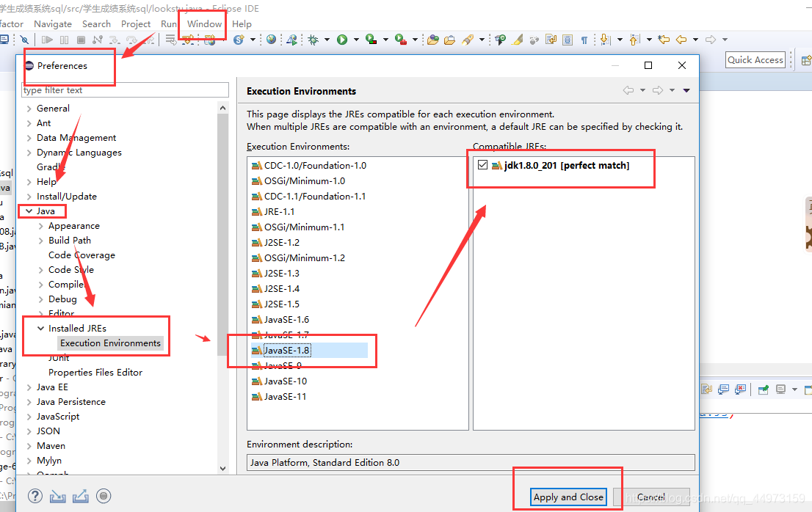Viewport: 812px width, 512px height.
Task: Open the Window menu
Action: click(x=205, y=23)
